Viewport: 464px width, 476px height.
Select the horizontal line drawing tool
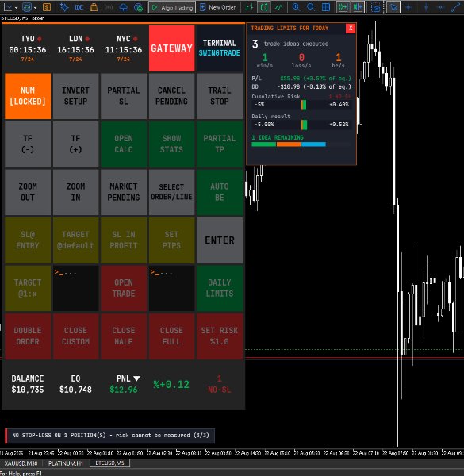(441, 7)
